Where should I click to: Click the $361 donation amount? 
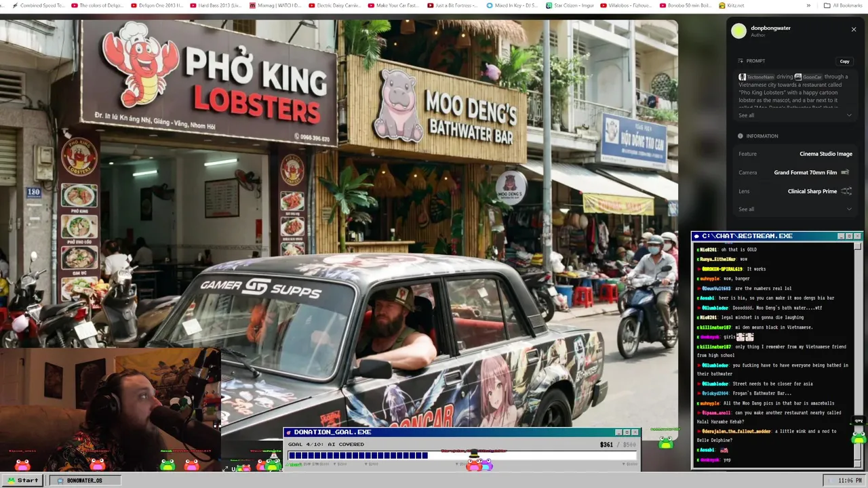pos(606,445)
